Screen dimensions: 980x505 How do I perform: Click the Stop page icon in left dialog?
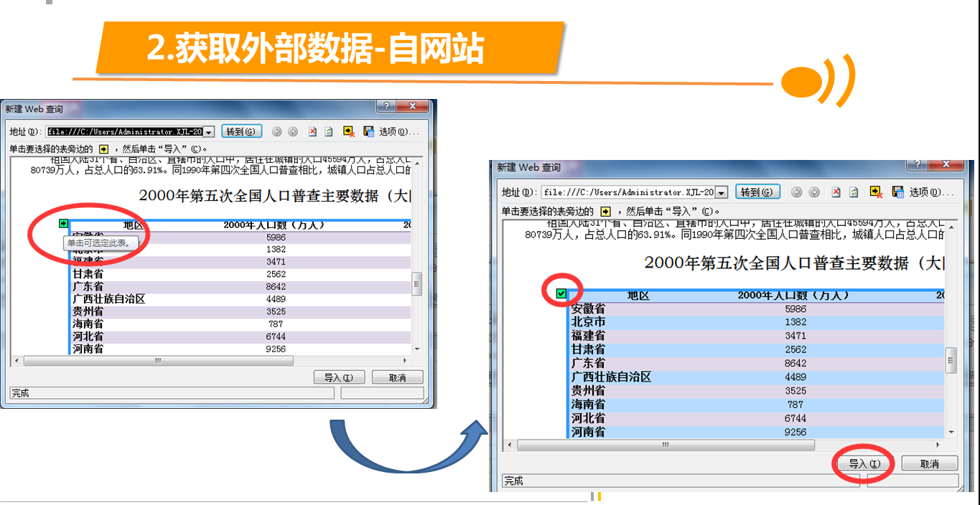[x=312, y=131]
